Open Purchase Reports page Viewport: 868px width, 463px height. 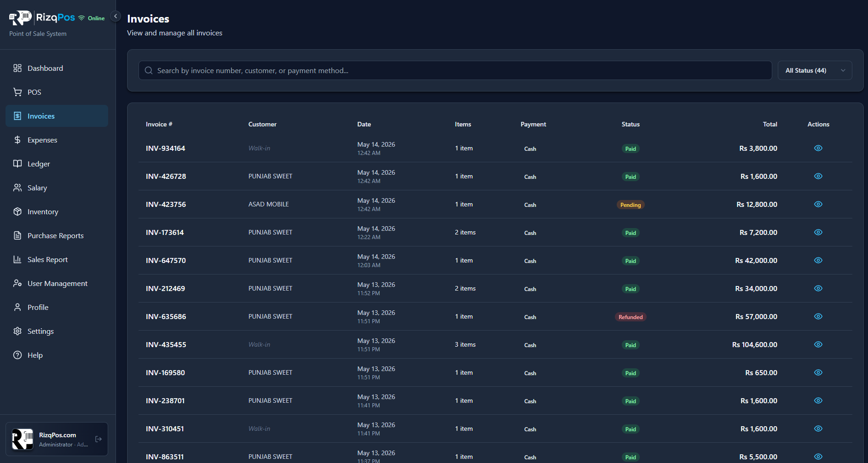tap(57, 235)
